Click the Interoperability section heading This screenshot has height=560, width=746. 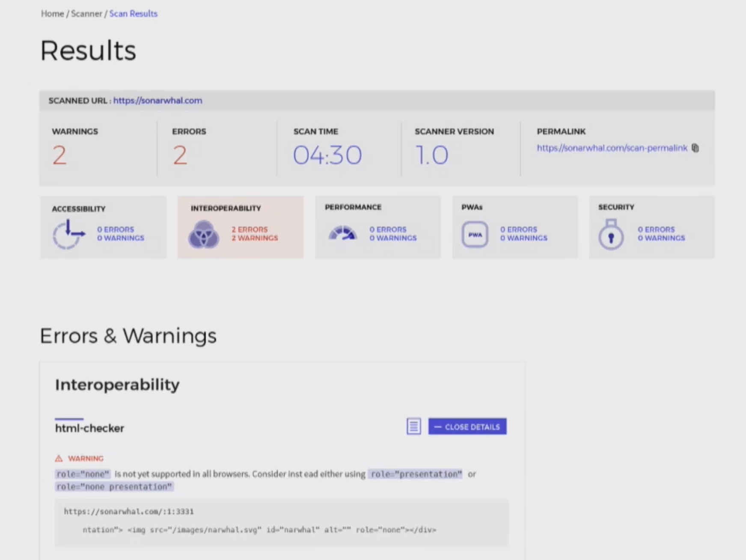pyautogui.click(x=117, y=385)
